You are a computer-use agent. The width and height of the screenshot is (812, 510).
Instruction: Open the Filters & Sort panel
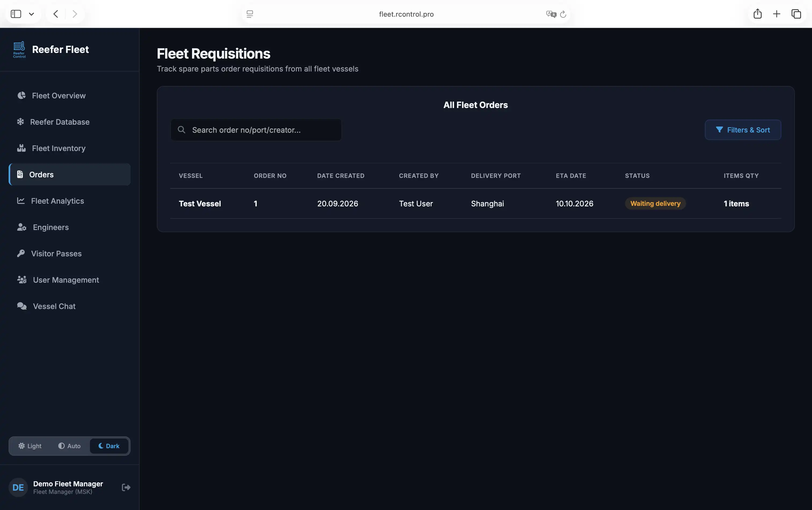tap(743, 130)
